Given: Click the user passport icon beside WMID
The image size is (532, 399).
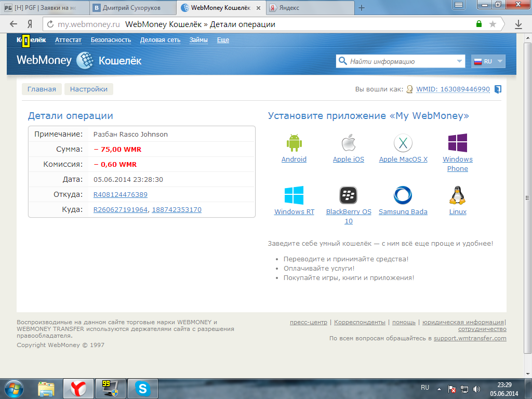Looking at the screenshot, I should click(x=409, y=89).
